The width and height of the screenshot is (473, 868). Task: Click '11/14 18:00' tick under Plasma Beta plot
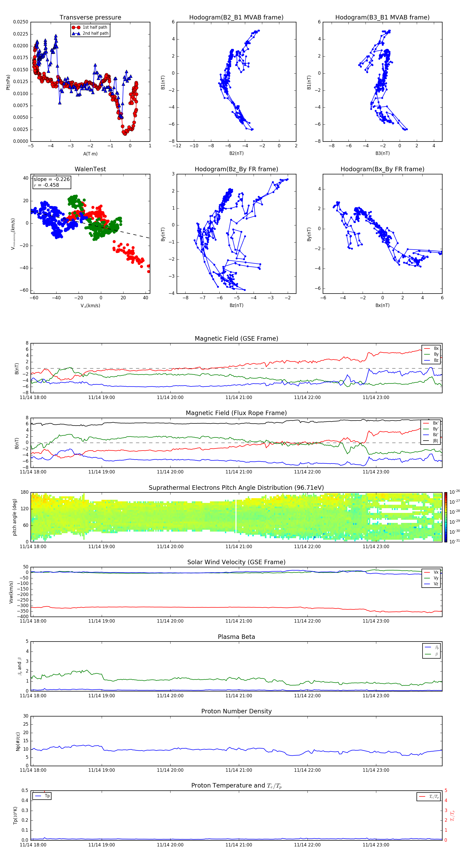[33, 696]
